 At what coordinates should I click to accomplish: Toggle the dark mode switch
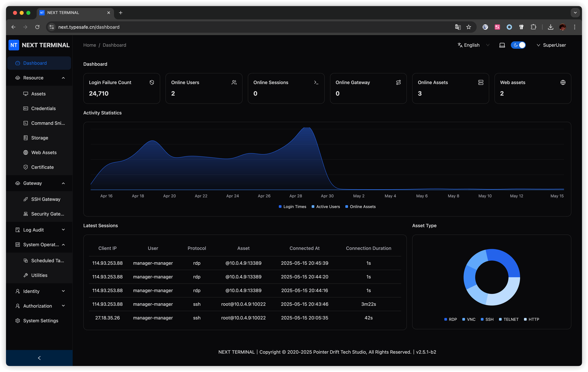click(518, 45)
